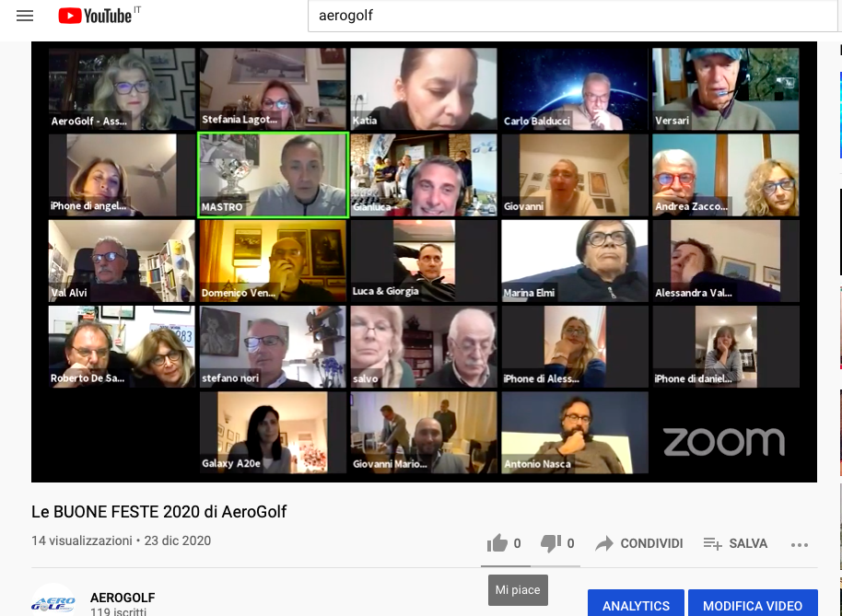Click the Condividi share arrow icon
The image size is (842, 616).
604,543
